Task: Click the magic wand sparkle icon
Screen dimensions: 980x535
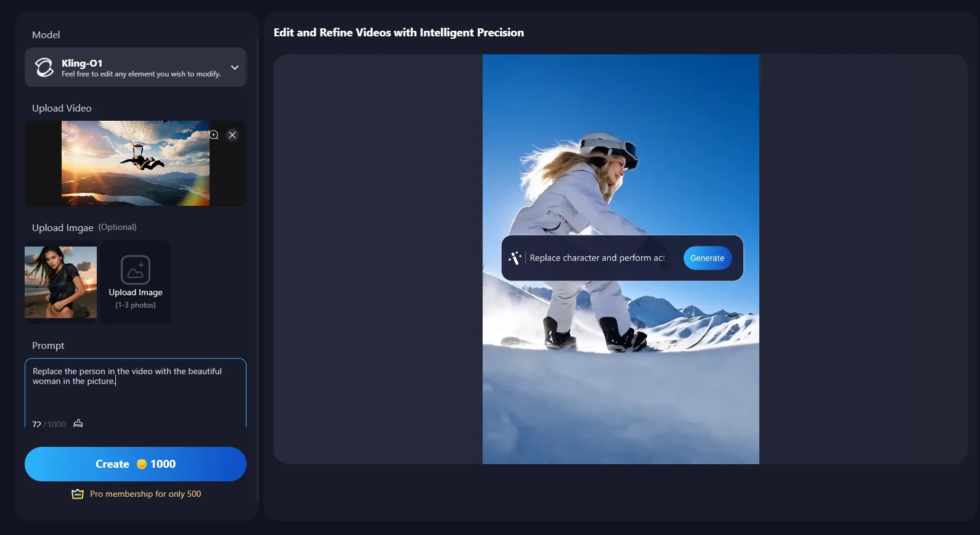Action: [515, 258]
